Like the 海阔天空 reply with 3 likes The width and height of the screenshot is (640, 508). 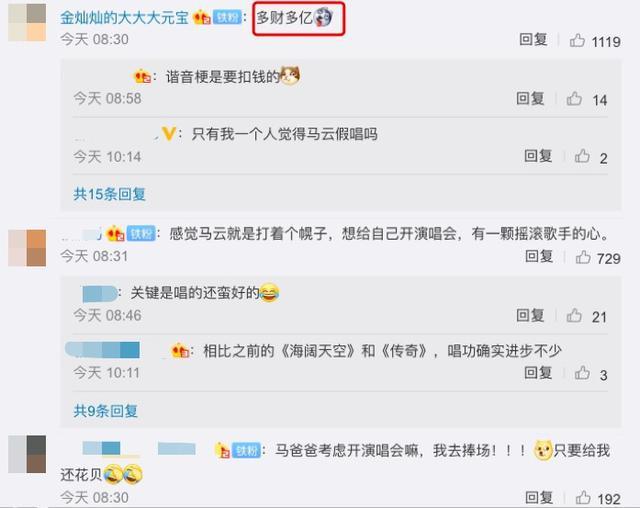tap(582, 373)
